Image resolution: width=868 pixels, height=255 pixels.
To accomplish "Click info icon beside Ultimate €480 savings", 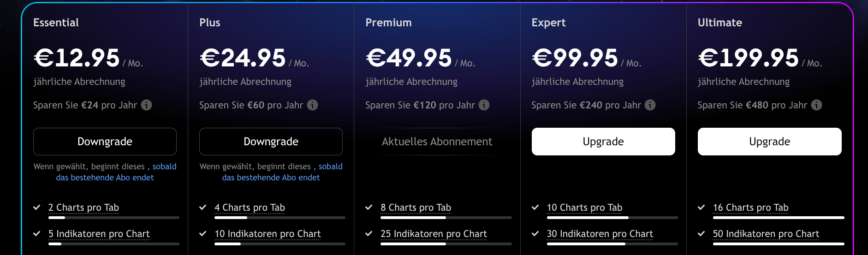I will tap(816, 105).
